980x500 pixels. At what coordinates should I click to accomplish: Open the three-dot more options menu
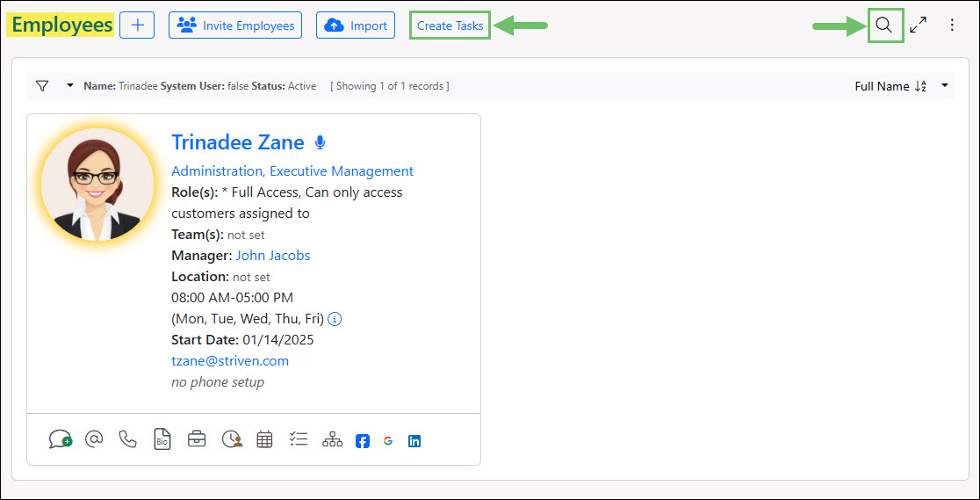pos(952,25)
